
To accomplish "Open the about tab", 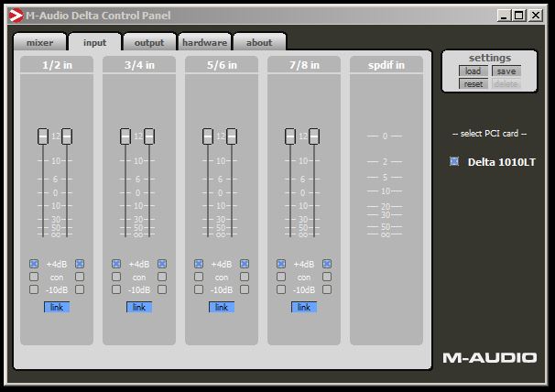I will point(259,42).
